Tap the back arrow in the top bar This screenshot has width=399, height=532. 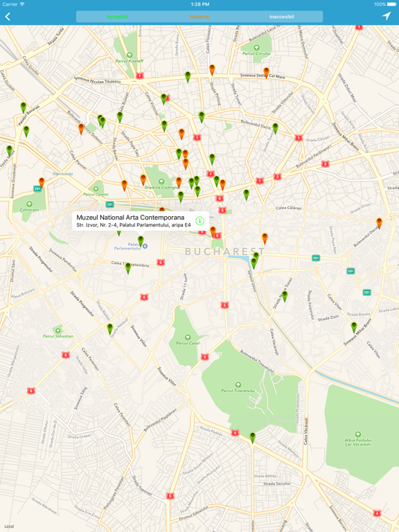pyautogui.click(x=8, y=17)
